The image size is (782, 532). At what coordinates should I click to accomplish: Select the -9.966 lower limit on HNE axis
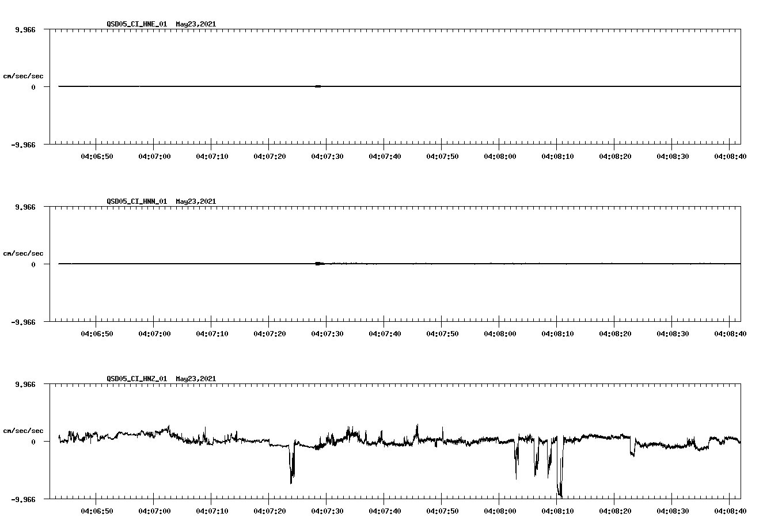(23, 145)
